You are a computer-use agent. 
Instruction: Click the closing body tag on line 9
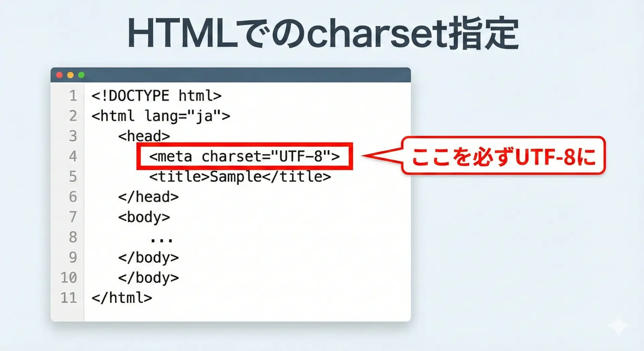point(148,257)
